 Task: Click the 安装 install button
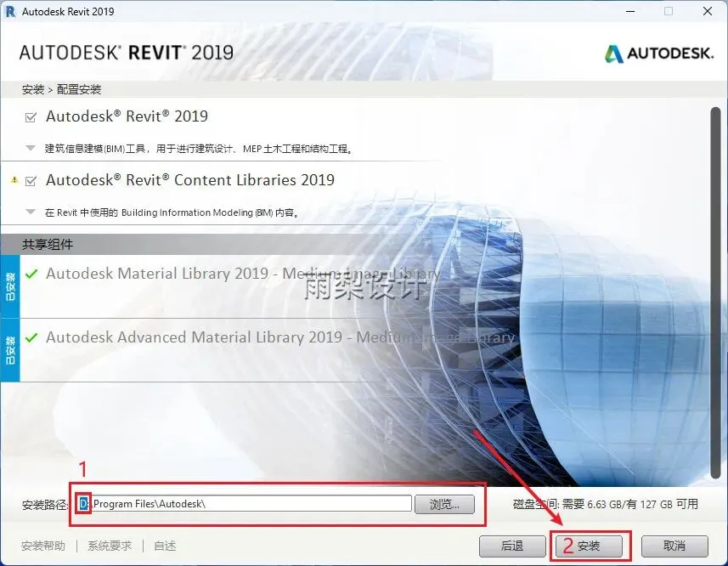point(589,546)
